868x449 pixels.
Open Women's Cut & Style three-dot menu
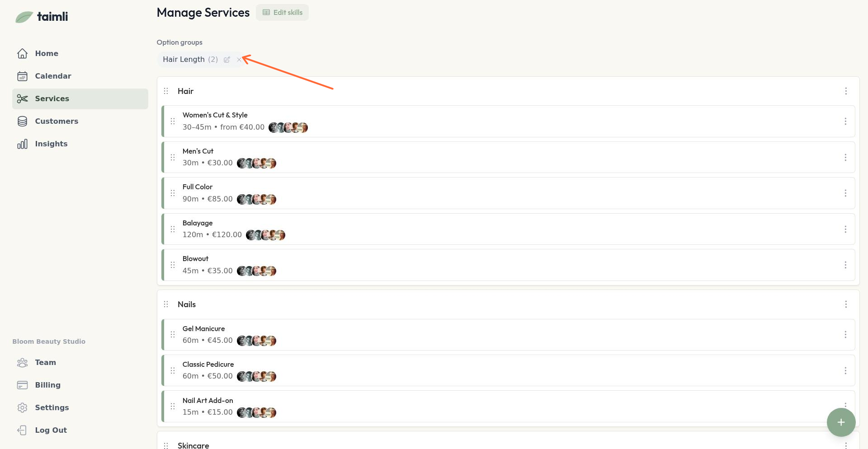tap(845, 122)
